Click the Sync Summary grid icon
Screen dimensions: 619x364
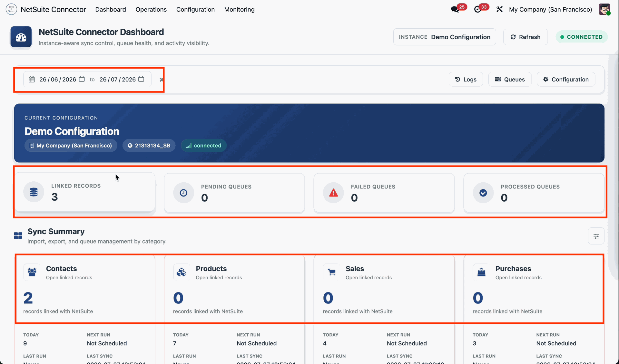[18, 236]
